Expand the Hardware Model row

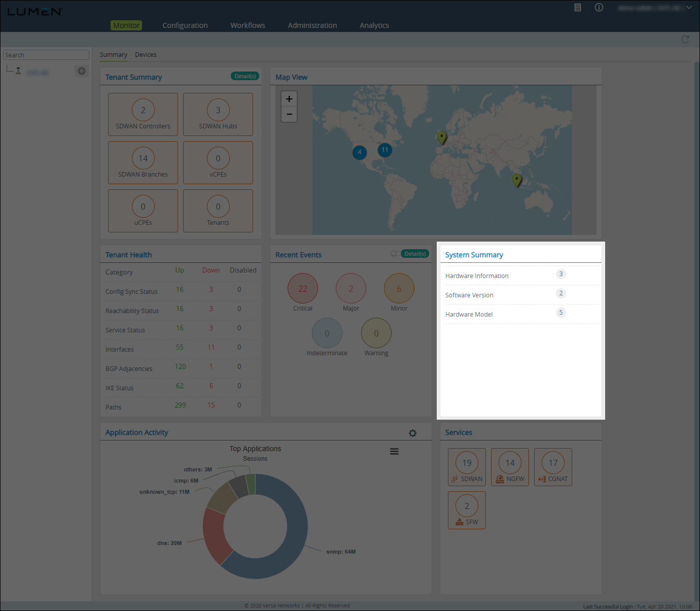[469, 314]
